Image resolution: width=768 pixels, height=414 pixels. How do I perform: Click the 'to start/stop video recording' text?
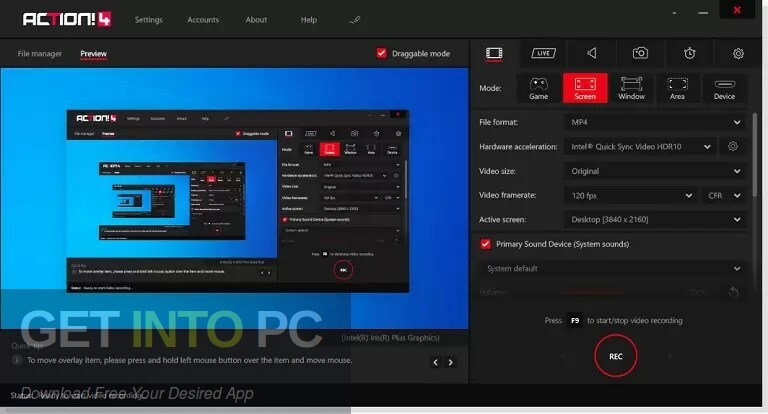[x=635, y=320]
